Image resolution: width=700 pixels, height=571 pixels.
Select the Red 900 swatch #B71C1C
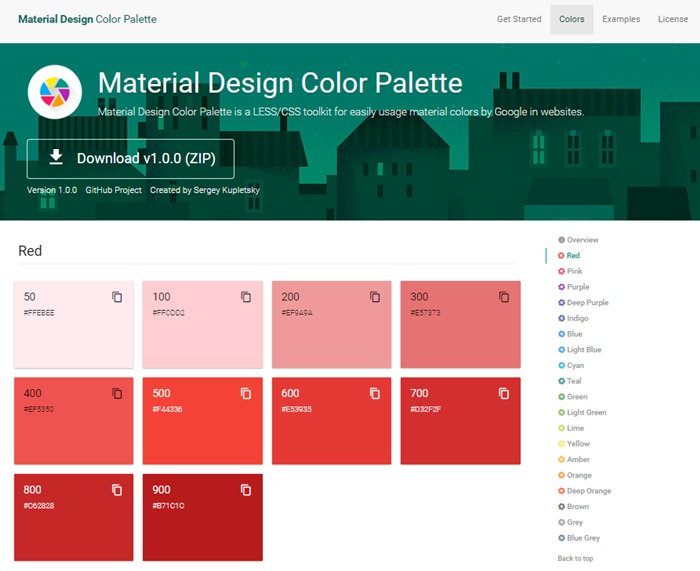pos(203,517)
